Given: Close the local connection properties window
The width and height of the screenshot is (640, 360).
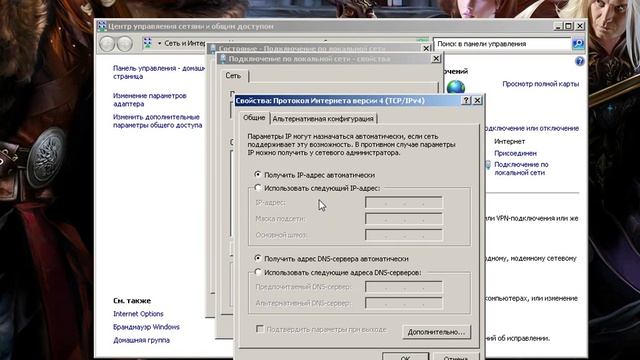Looking at the screenshot, I should pyautogui.click(x=436, y=59).
